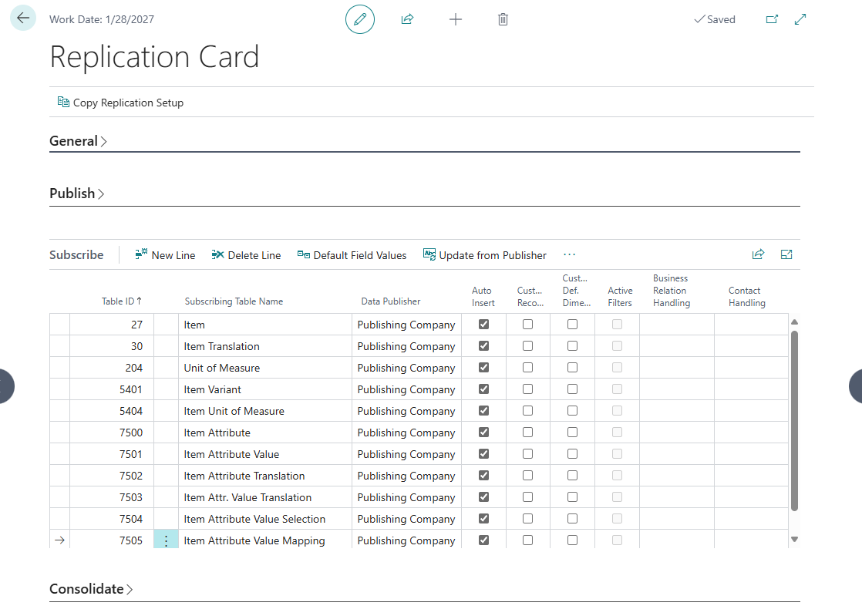Viewport: 862px width, 616px height.
Task: Expand the General section
Action: pyautogui.click(x=78, y=141)
